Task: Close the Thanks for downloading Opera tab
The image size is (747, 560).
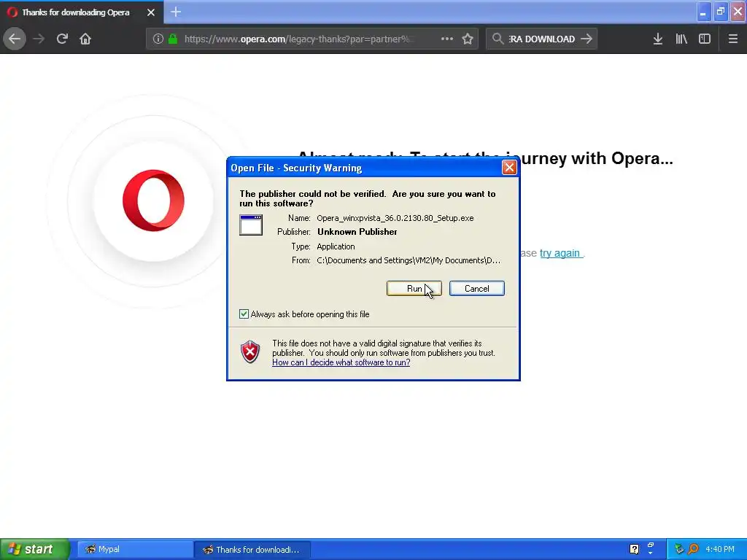Action: pyautogui.click(x=151, y=12)
